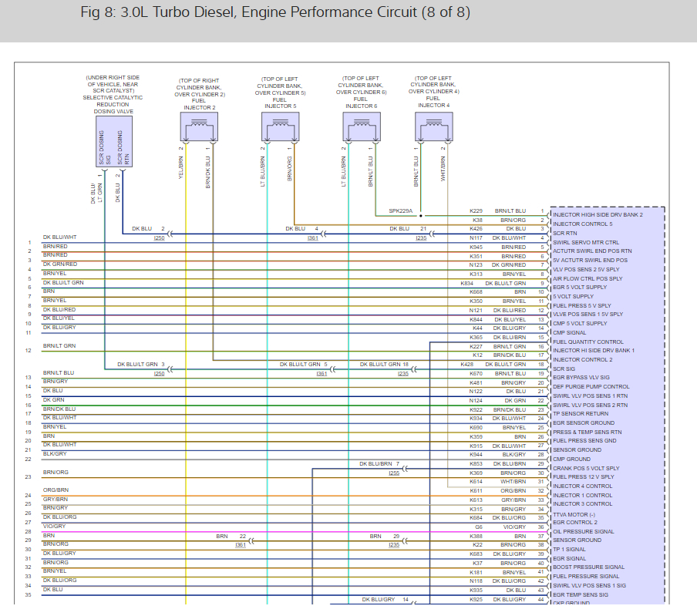
Task: Open the I255 connector link under DK BLU/BRN 7
Action: [x=394, y=473]
